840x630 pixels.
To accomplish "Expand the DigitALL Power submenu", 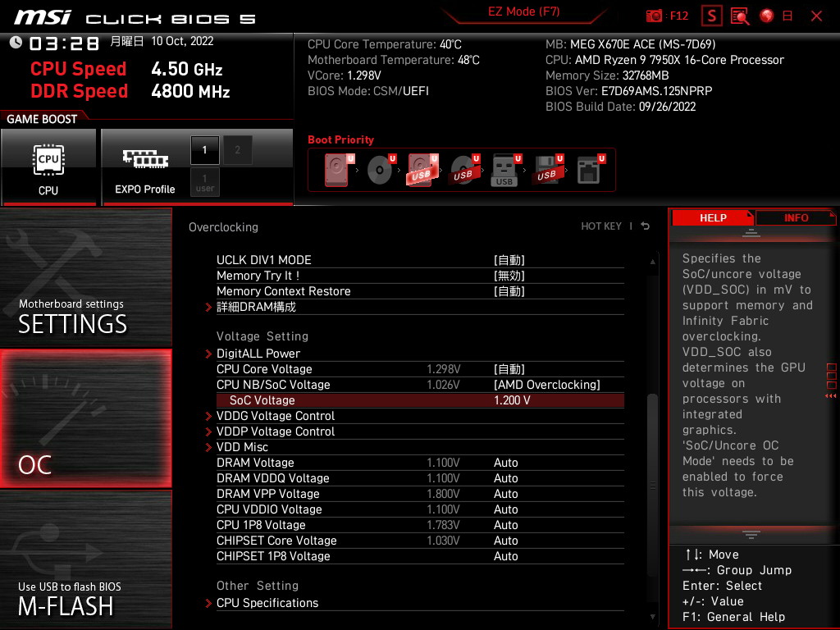I will click(x=258, y=353).
